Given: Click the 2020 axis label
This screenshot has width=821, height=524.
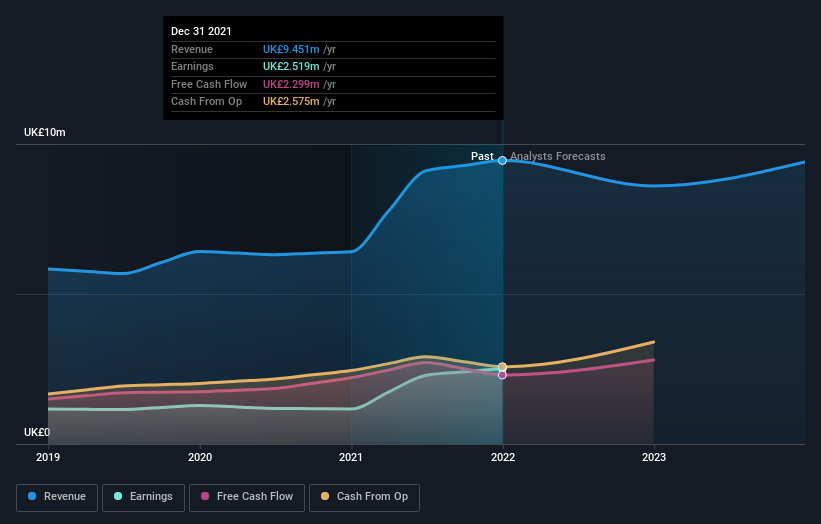Looking at the screenshot, I should 200,457.
